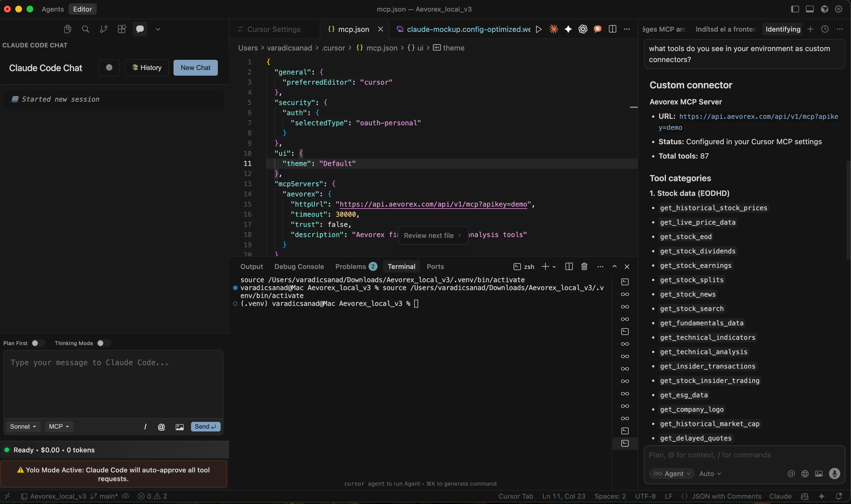This screenshot has width=851, height=504.
Task: Click Review next file control
Action: (x=433, y=235)
